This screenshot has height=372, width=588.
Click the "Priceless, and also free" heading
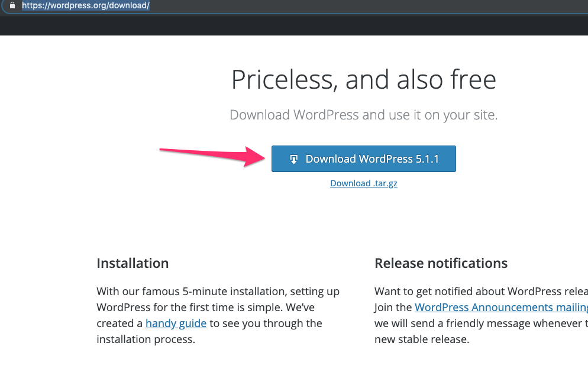[x=363, y=80]
